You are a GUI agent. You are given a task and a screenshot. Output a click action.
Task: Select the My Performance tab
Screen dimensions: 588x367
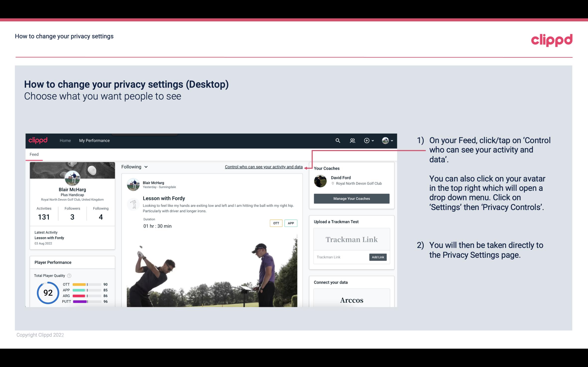[94, 140]
